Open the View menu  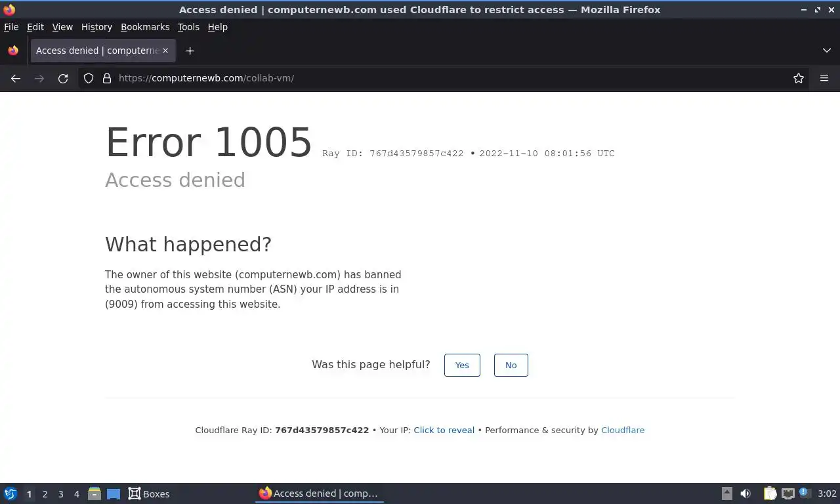[x=62, y=27]
